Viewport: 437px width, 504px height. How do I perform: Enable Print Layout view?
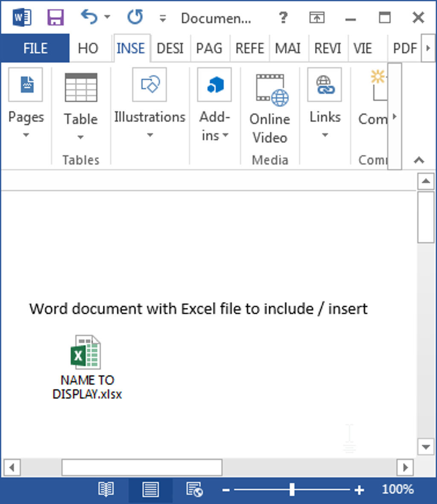[x=150, y=490]
